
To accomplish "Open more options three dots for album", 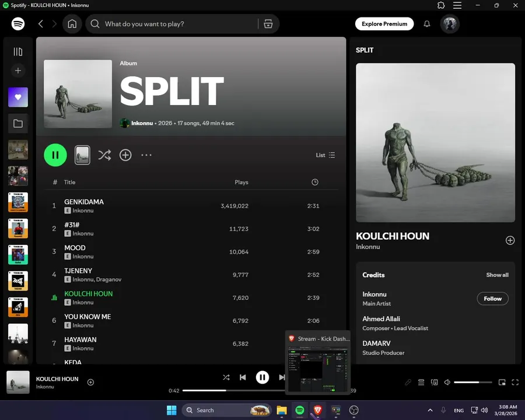I will point(146,155).
